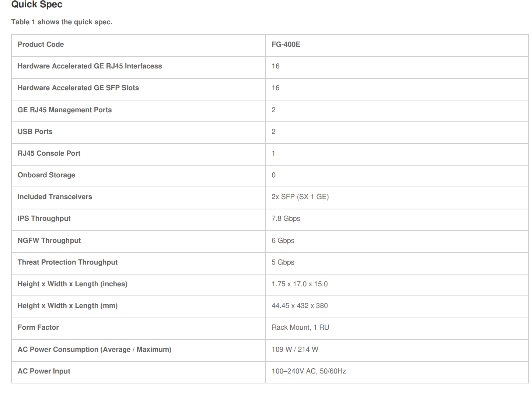Click the Hardware Accelerated GE SFP Slots label
This screenshot has height=393, width=532.
[78, 88]
